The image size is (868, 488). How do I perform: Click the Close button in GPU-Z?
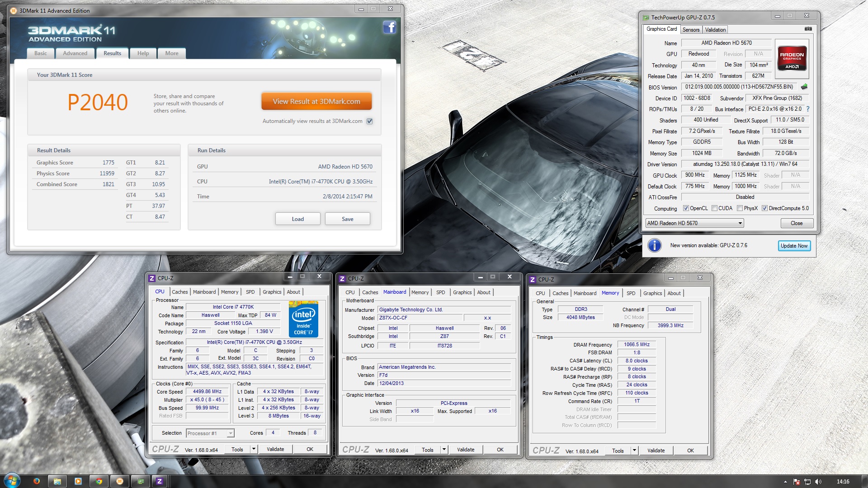point(797,223)
